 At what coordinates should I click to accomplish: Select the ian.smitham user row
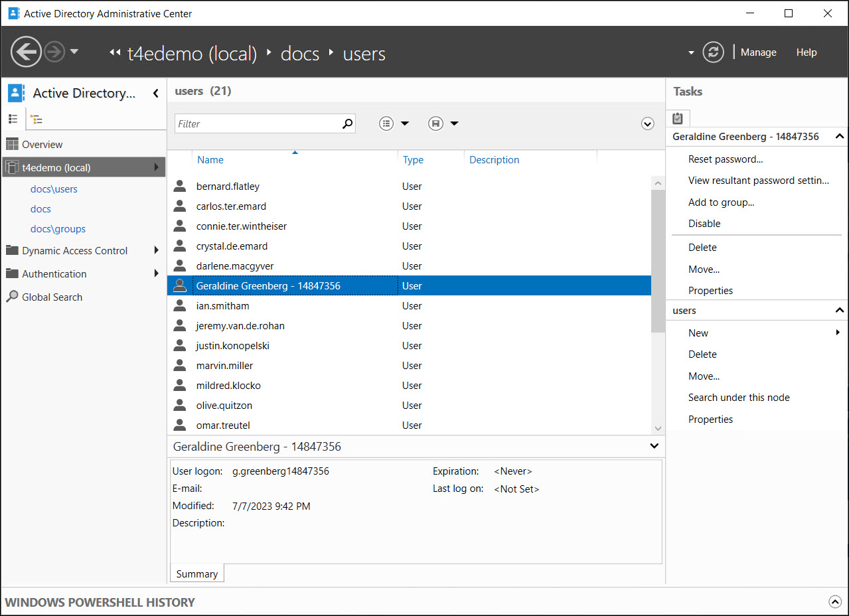click(222, 306)
